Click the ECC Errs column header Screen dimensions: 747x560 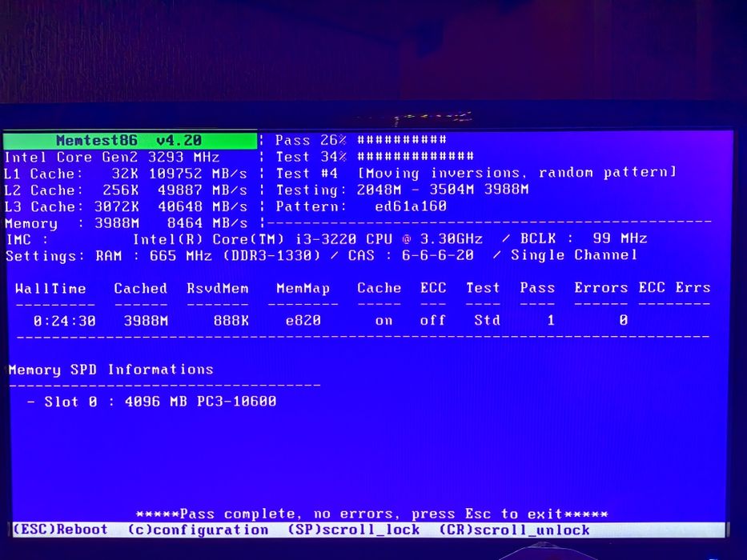point(675,288)
